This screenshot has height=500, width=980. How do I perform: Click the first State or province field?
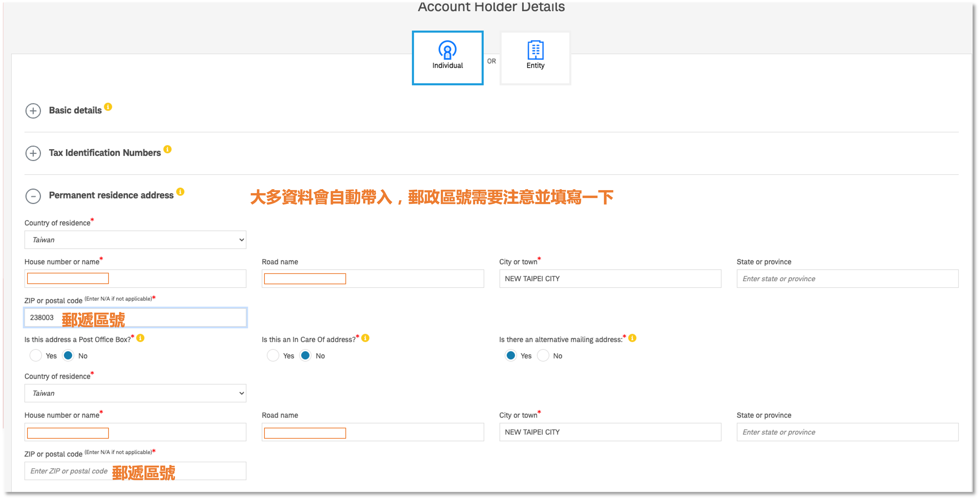[847, 279]
